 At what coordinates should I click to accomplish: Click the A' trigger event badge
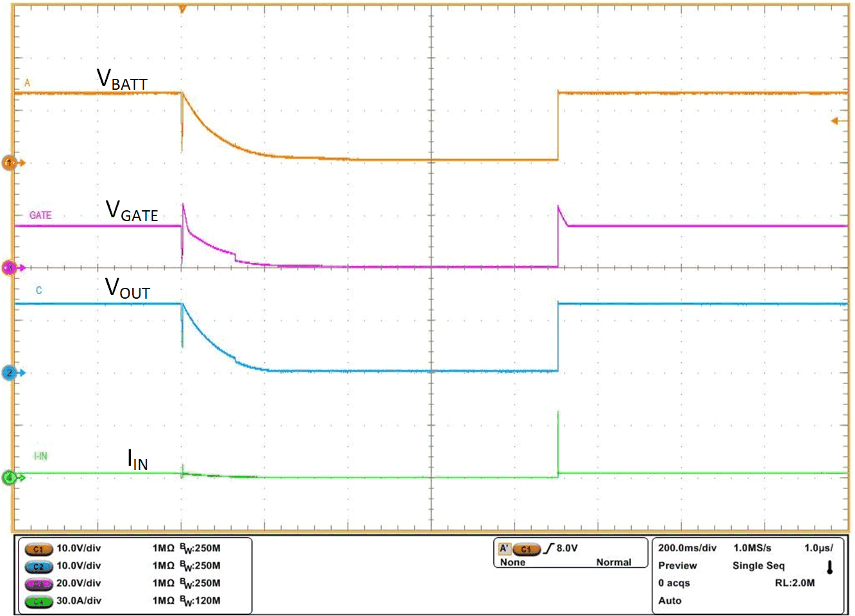[504, 549]
